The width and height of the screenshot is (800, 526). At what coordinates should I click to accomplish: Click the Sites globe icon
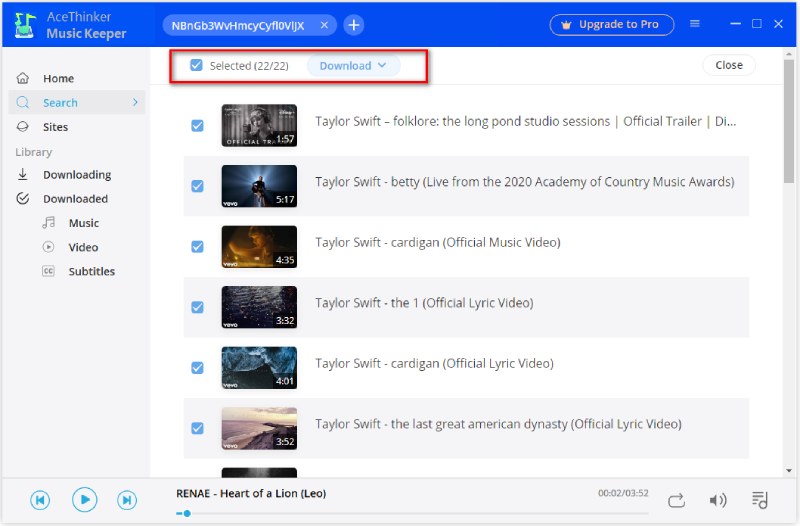pyautogui.click(x=23, y=127)
